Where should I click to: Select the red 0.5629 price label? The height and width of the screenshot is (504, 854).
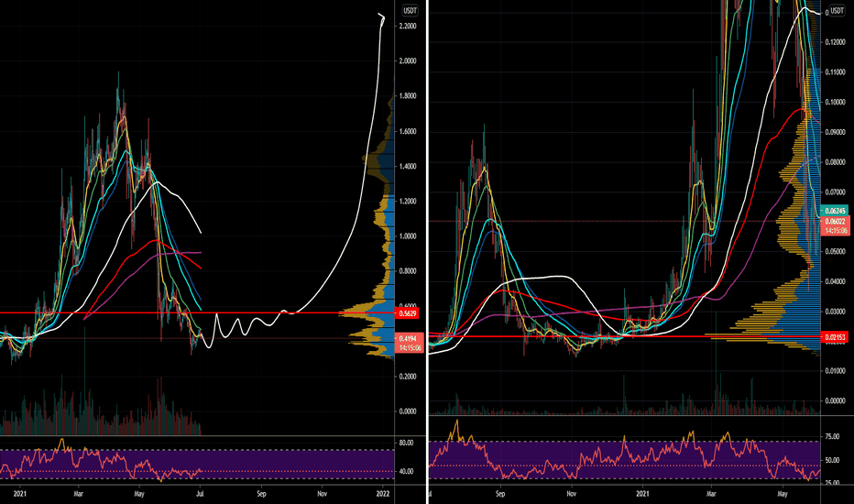pyautogui.click(x=408, y=313)
